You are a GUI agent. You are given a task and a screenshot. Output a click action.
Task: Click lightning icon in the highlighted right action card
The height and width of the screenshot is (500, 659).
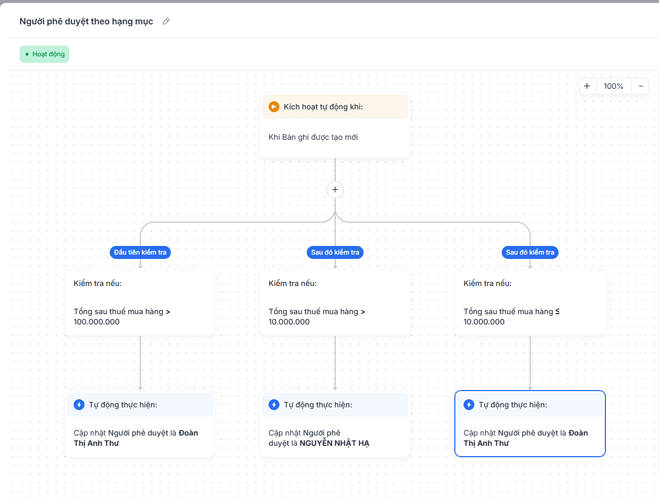[469, 405]
